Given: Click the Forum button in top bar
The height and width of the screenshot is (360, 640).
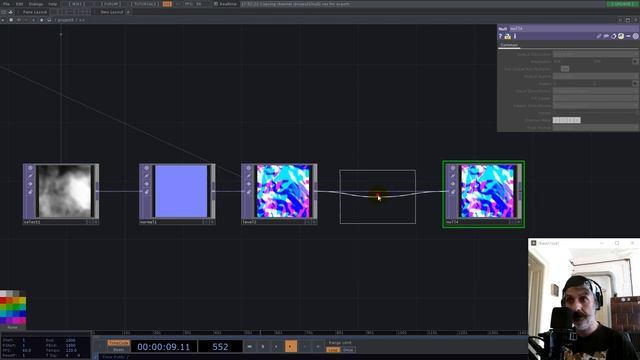Looking at the screenshot, I should 111,4.
